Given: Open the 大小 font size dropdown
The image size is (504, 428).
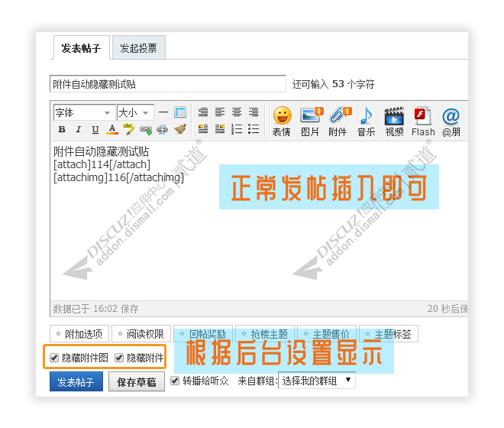Looking at the screenshot, I should pyautogui.click(x=135, y=112).
